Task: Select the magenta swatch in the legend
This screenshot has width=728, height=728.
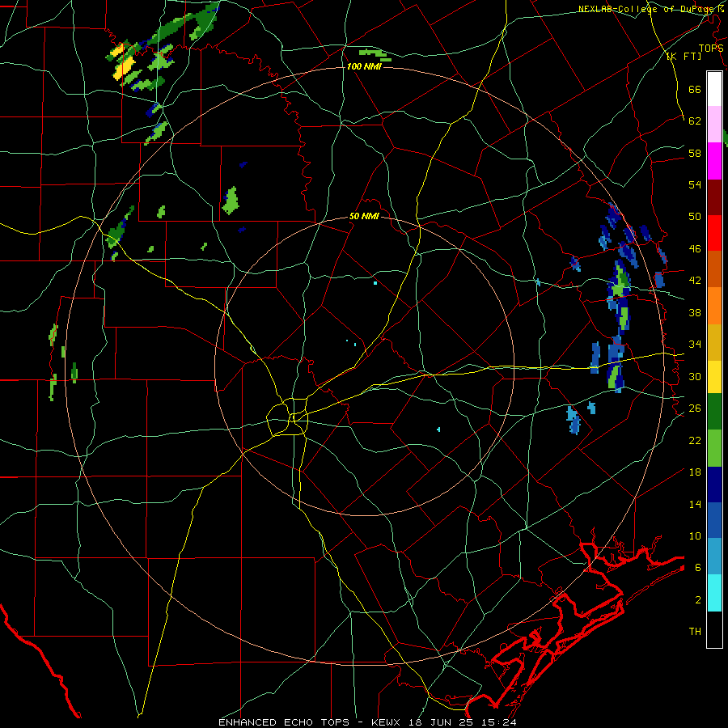Action: point(714,161)
